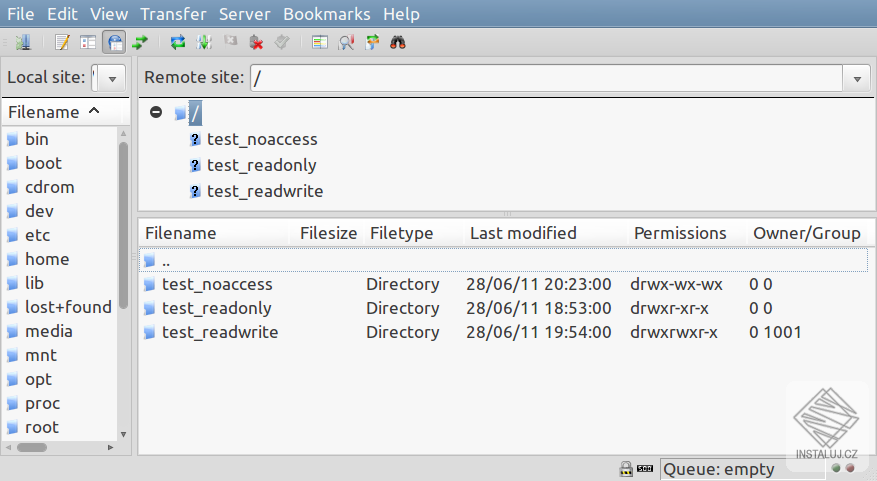877x481 pixels.
Task: Sort remote files by Last modified column
Action: [x=523, y=233]
